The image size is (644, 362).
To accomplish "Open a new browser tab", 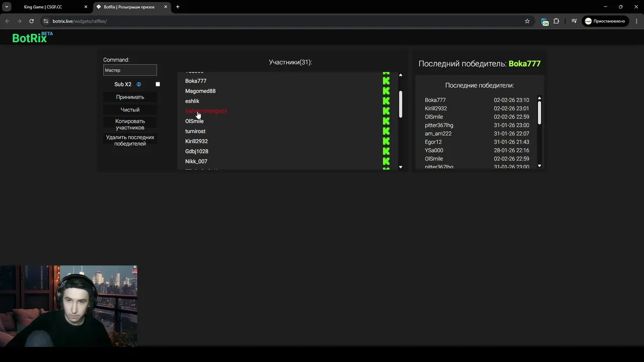I will (x=178, y=7).
